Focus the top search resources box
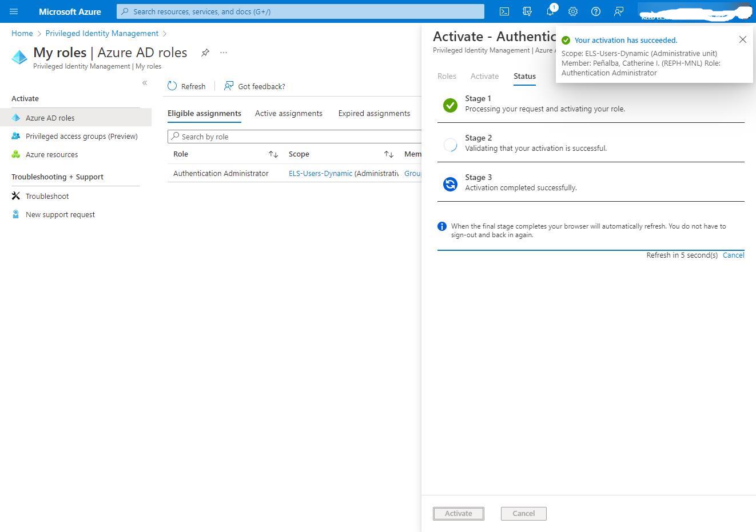The width and height of the screenshot is (756, 532). [300, 11]
